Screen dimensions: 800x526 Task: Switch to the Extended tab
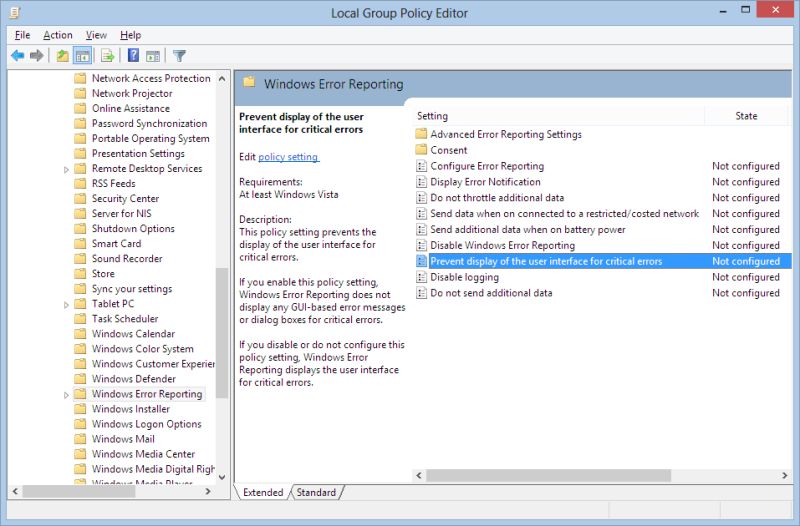click(x=263, y=492)
